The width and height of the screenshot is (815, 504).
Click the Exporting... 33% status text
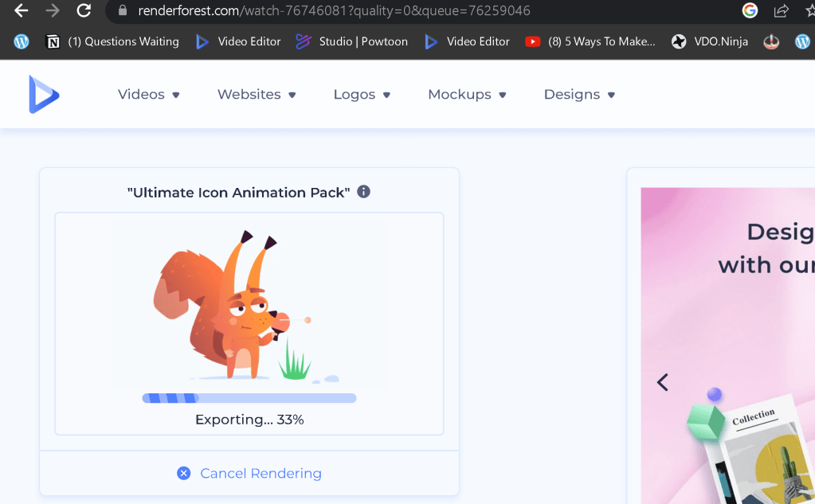coord(249,420)
